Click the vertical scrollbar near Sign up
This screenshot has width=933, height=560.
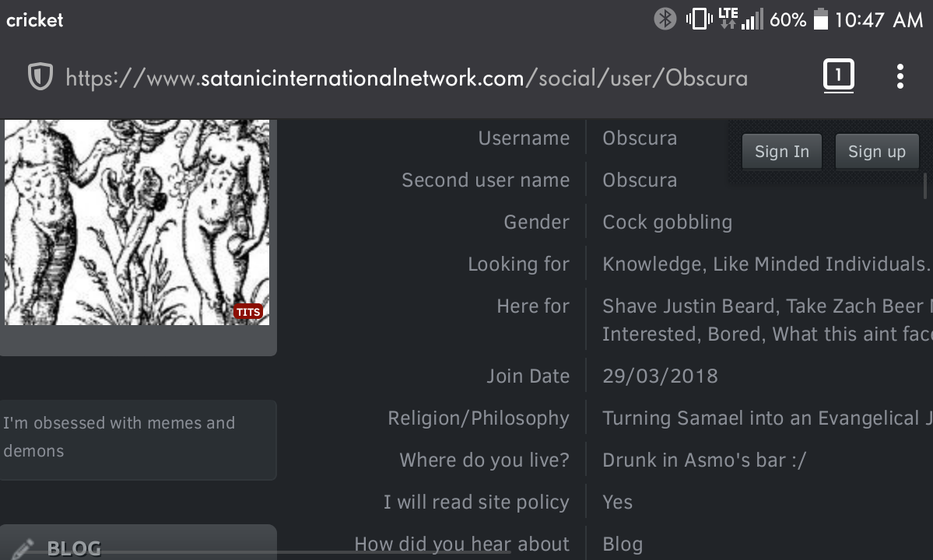(x=925, y=185)
